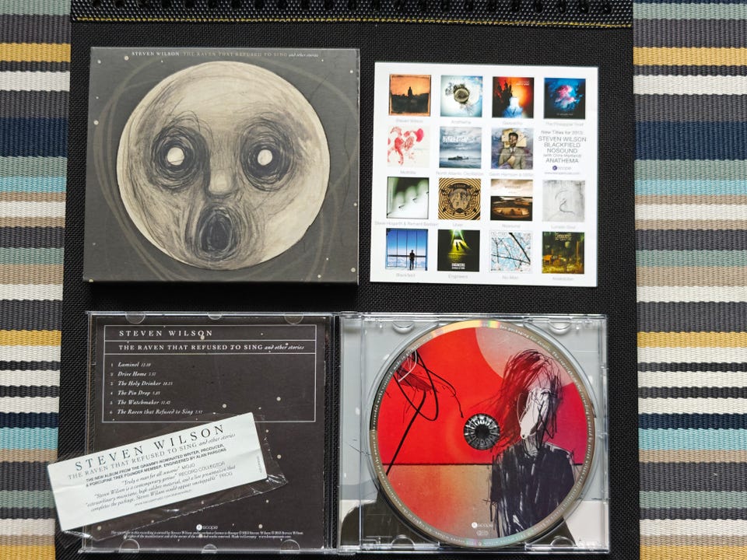Click the STEVEN WILSON title on back inlay
This screenshot has height=560, width=747.
[x=166, y=334]
